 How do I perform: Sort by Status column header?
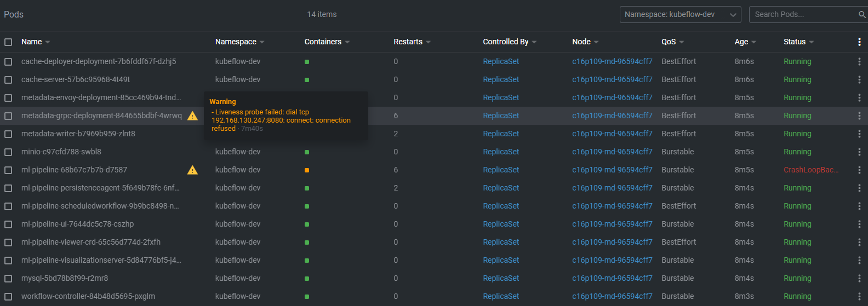(798, 42)
